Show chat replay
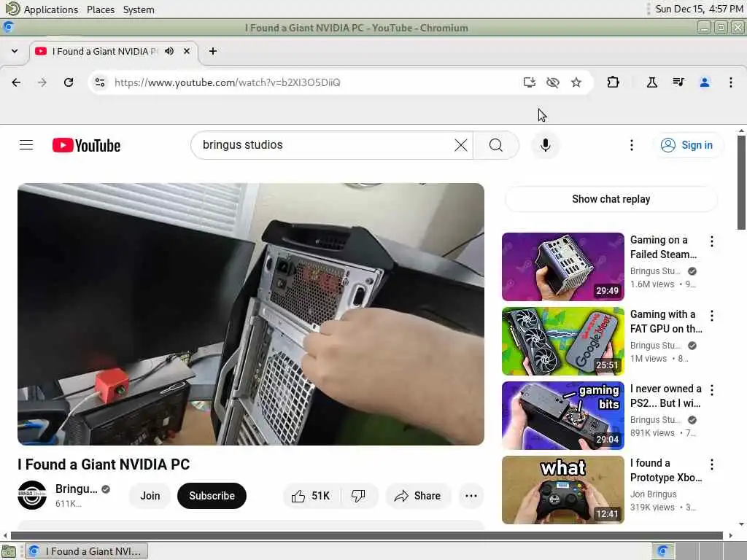 pyautogui.click(x=611, y=199)
